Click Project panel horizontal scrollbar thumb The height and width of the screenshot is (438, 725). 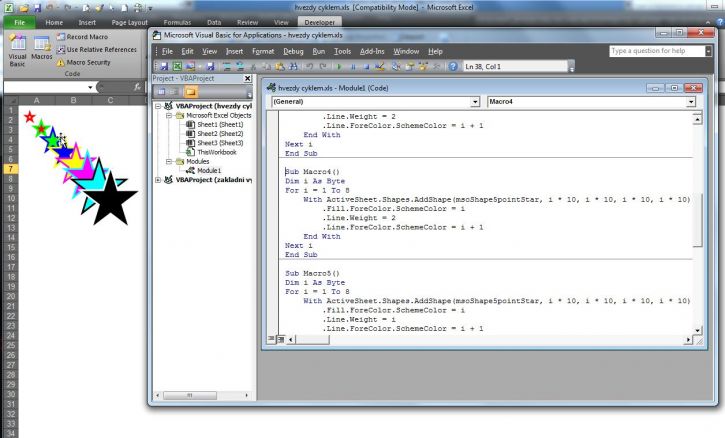pyautogui.click(x=190, y=395)
